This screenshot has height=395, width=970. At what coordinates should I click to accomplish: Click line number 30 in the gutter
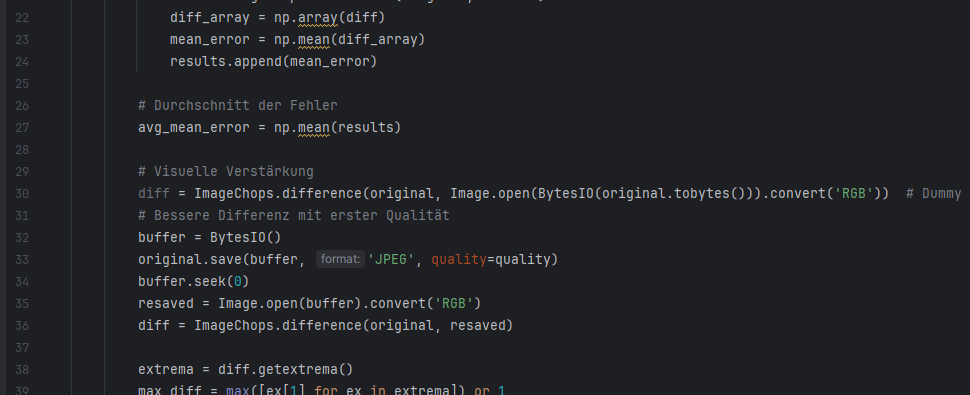click(21, 193)
